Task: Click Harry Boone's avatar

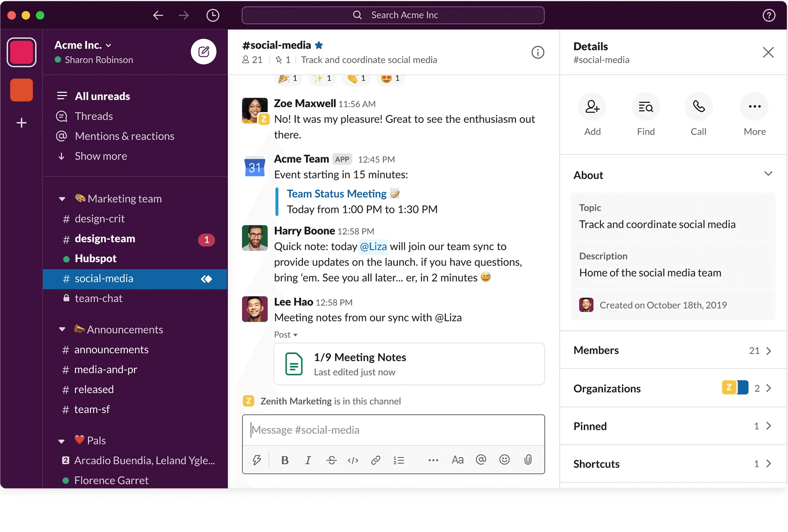Action: pyautogui.click(x=255, y=238)
